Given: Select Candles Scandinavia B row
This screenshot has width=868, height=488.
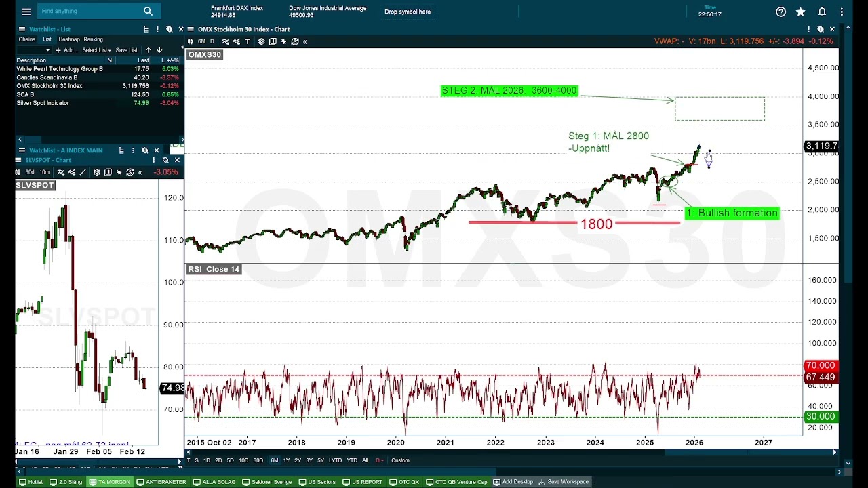Looking at the screenshot, I should coord(98,78).
